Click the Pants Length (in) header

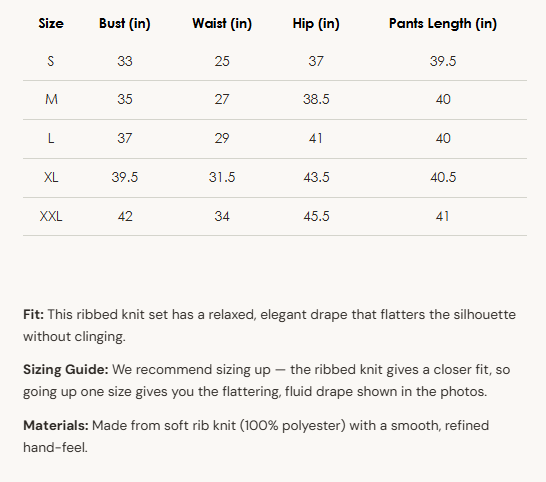point(443,24)
